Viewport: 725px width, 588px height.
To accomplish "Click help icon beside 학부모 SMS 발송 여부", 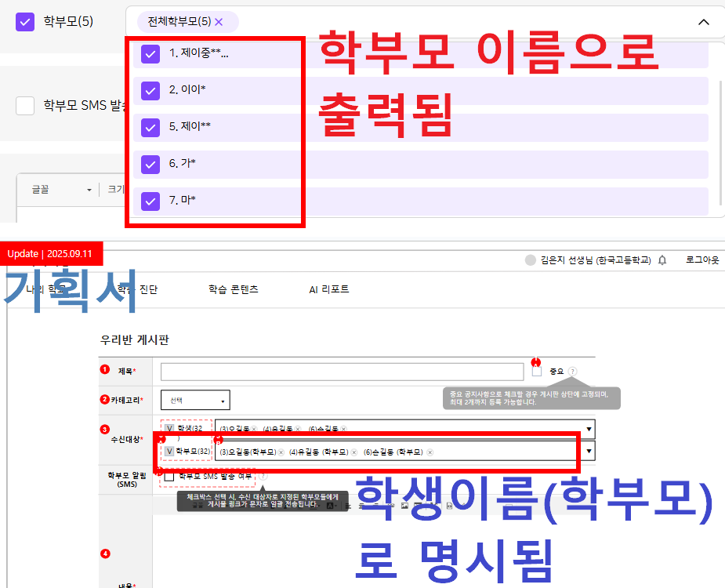I will coord(262,475).
